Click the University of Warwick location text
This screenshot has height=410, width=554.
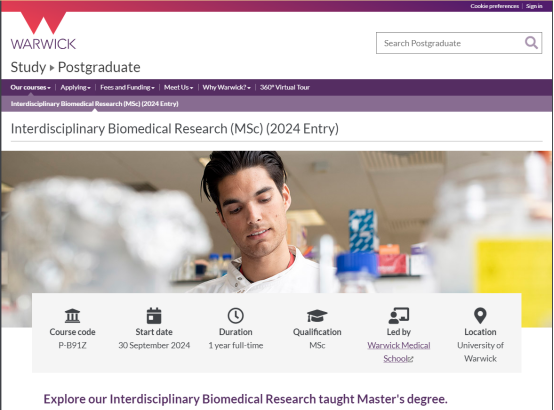pyautogui.click(x=480, y=352)
